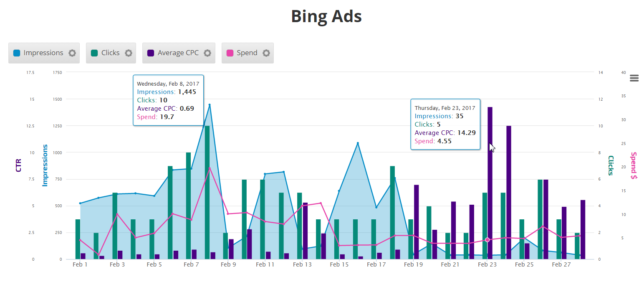The width and height of the screenshot is (644, 282).
Task: Click the Spend line peak on Feb 8
Action: 210,168
